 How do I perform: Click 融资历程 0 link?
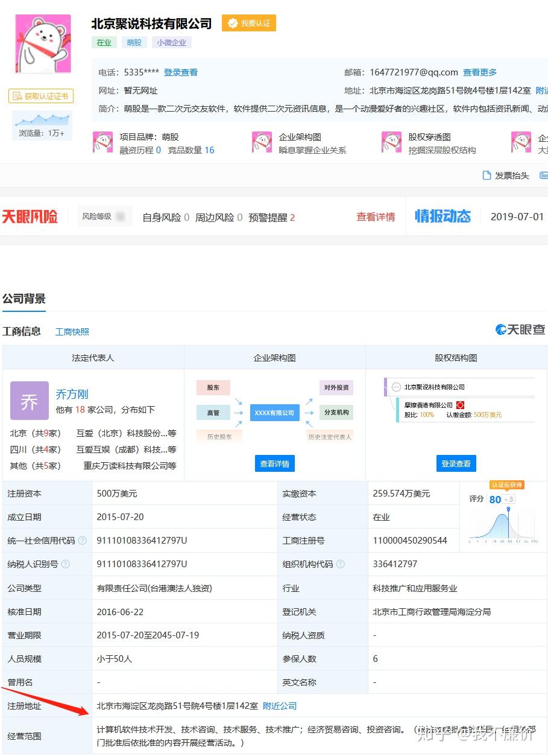pos(140,150)
